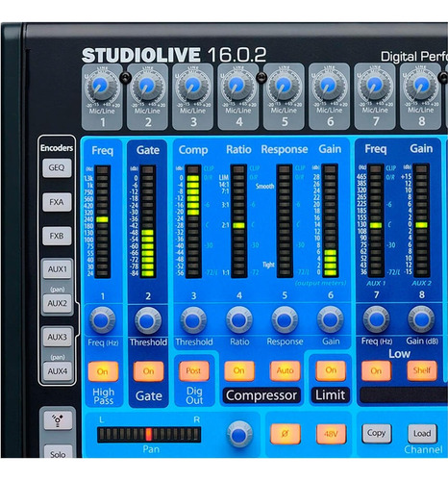Click the Limit section label

[x=331, y=394]
